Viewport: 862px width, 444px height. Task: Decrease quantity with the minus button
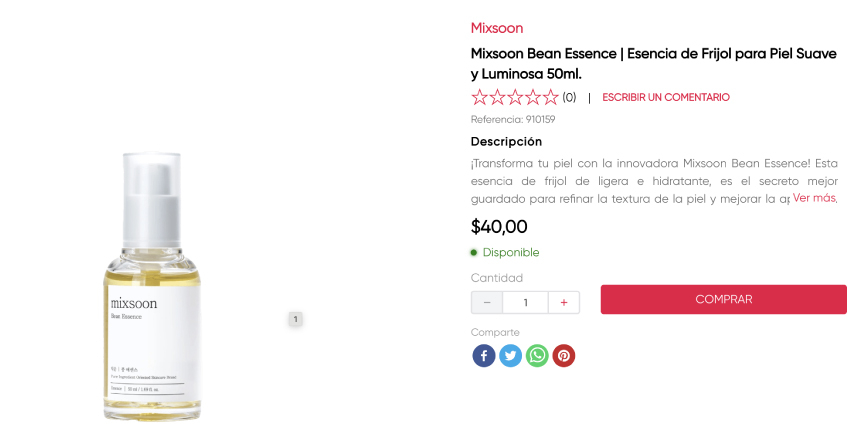pyautogui.click(x=487, y=302)
